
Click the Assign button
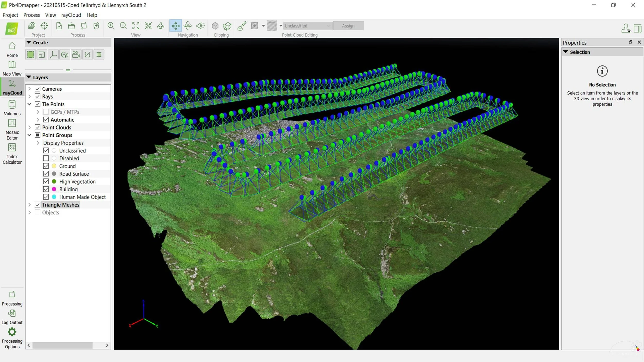348,26
